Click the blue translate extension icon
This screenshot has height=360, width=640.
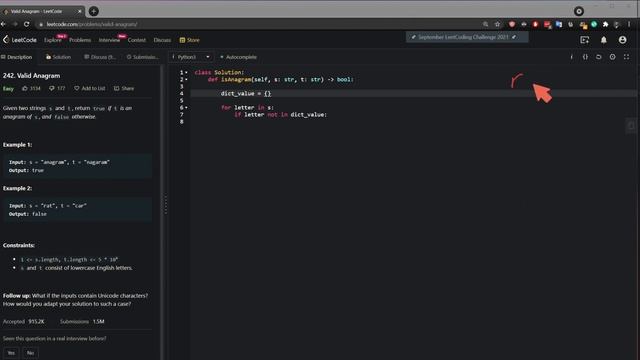click(559, 24)
